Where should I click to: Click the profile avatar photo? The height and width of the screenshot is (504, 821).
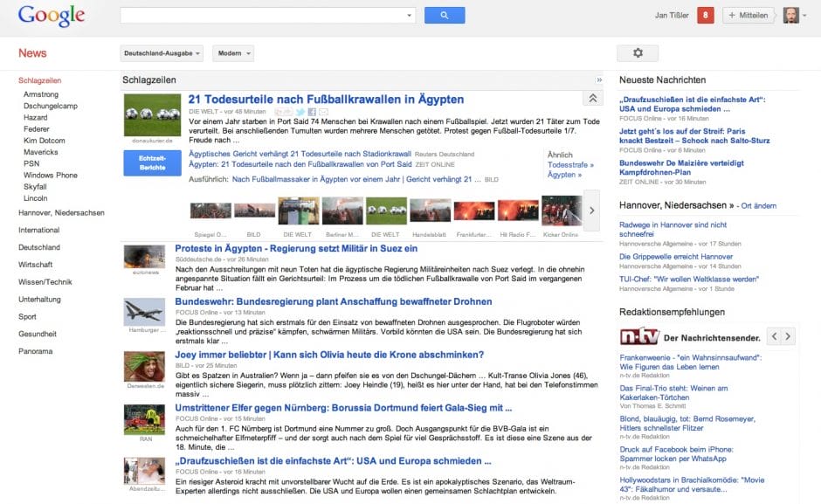tap(790, 15)
